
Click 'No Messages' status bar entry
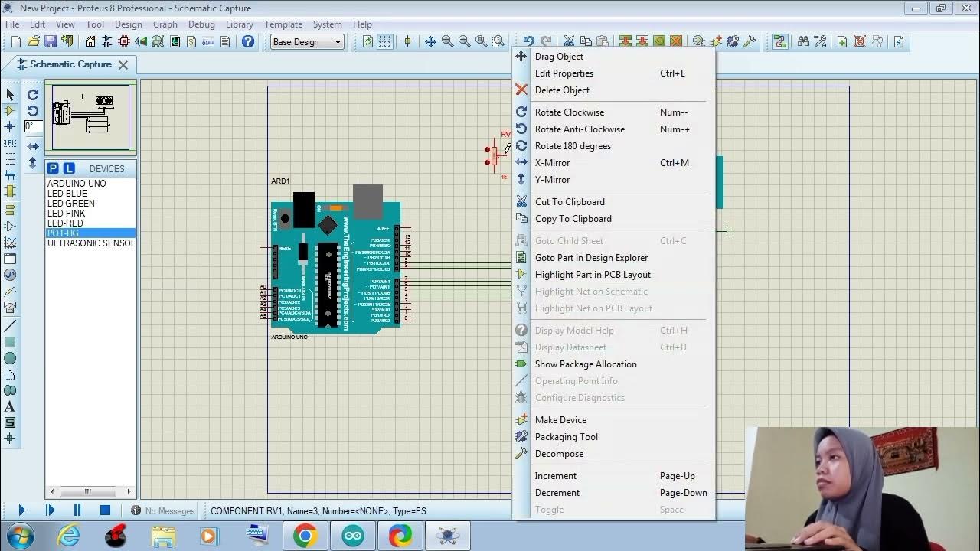click(x=162, y=510)
